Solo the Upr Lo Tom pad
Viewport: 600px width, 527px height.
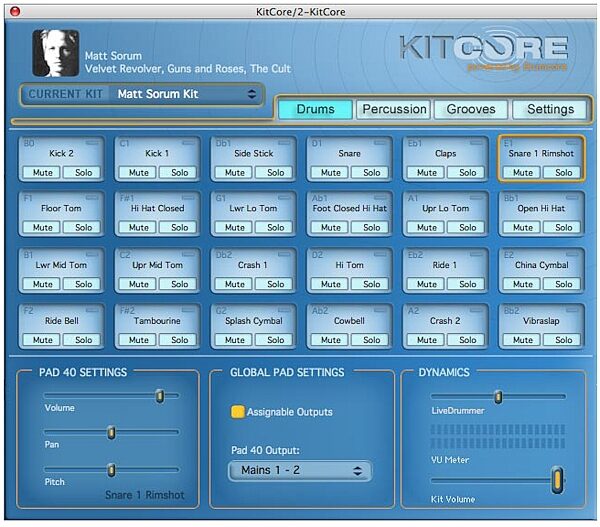468,228
